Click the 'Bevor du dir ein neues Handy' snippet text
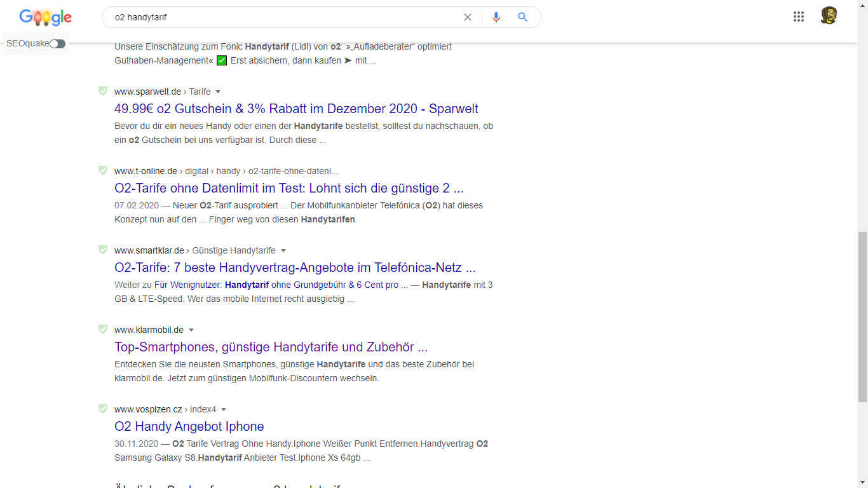868x488 pixels. pyautogui.click(x=304, y=133)
